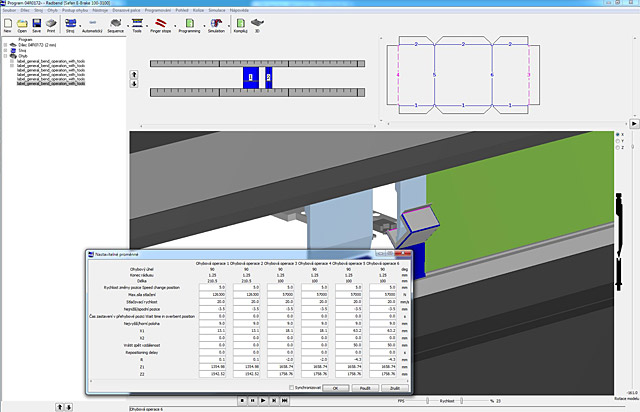640x412 pixels.
Task: Click the Kompiluj compile icon
Action: (240, 23)
